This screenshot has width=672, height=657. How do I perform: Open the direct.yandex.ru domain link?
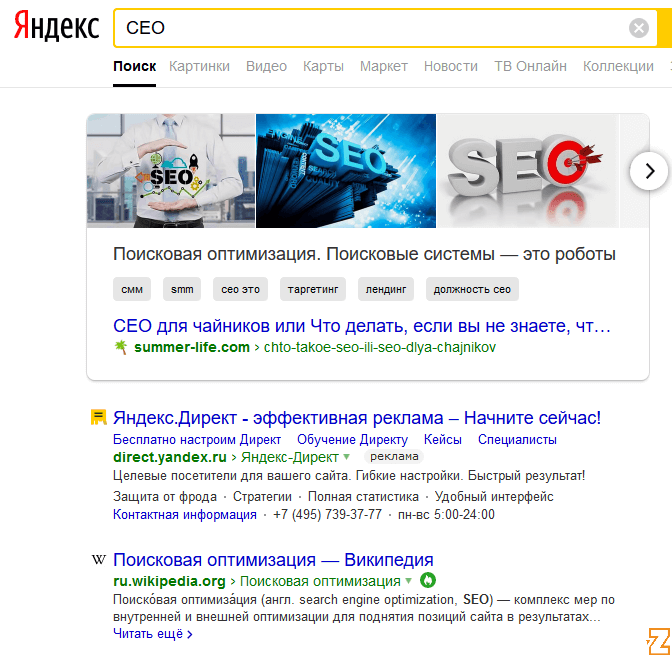pyautogui.click(x=170, y=457)
